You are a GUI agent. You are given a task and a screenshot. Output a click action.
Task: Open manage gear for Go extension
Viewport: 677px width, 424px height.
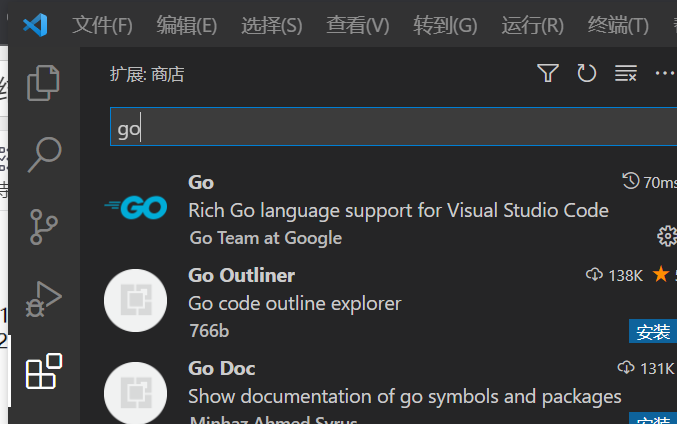pyautogui.click(x=667, y=236)
